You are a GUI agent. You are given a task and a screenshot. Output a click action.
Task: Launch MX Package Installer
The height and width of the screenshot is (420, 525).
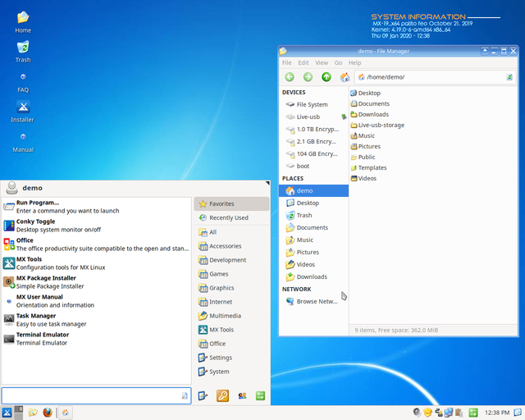coord(97,282)
